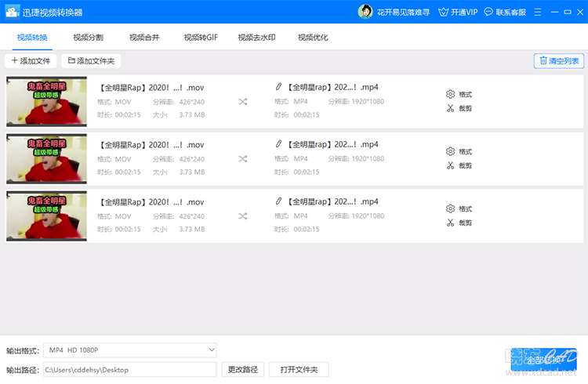Click 添加文件夹 button
Viewport: 588px width, 384px height.
pyautogui.click(x=91, y=61)
